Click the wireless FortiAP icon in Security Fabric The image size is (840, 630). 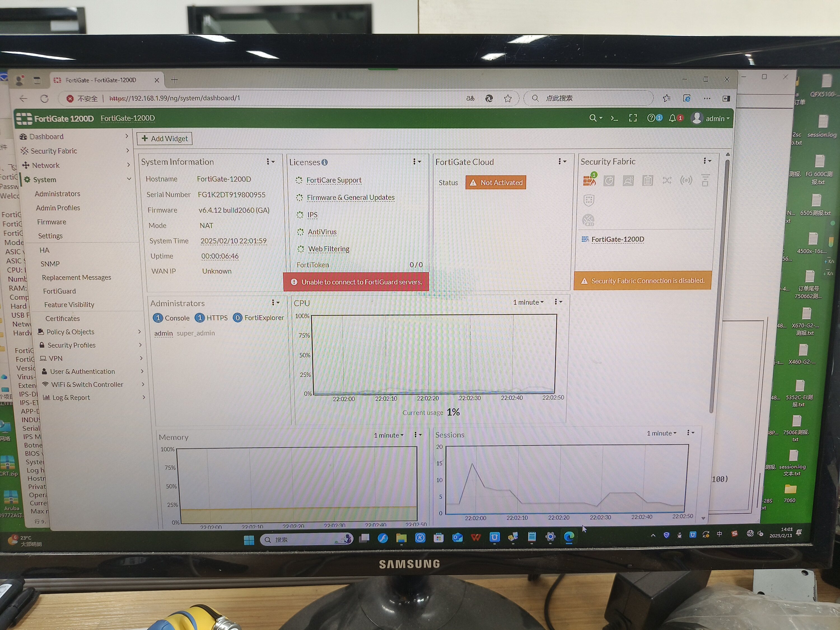point(686,180)
